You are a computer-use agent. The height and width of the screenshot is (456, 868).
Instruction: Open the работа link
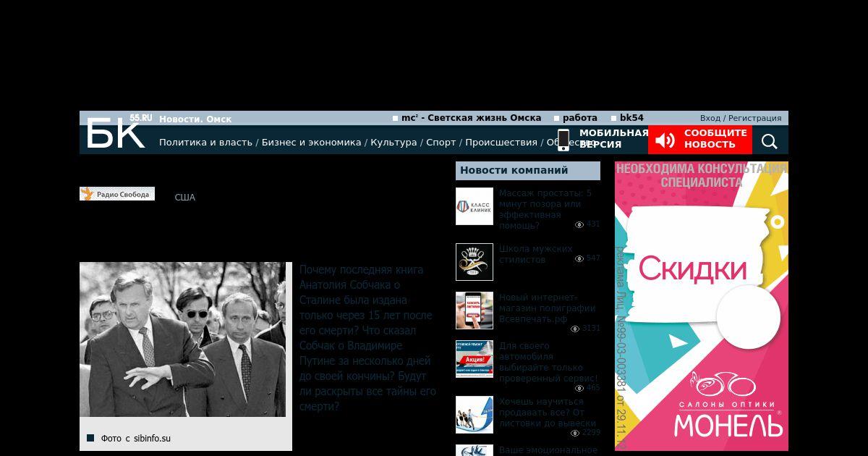[580, 118]
